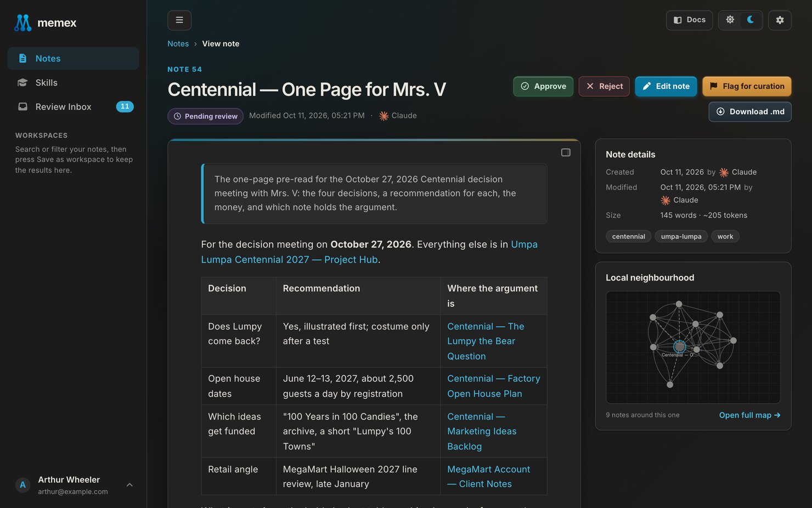Open Centennial — The Lumpy the Bear Question link
This screenshot has width=812, height=508.
pos(486,341)
